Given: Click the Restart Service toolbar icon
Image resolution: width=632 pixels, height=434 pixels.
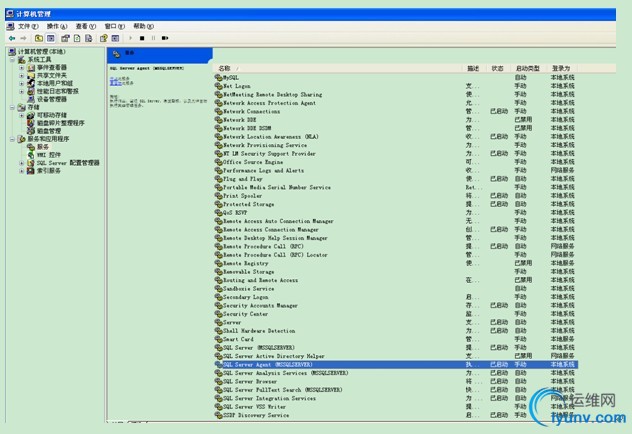Looking at the screenshot, I should point(165,38).
